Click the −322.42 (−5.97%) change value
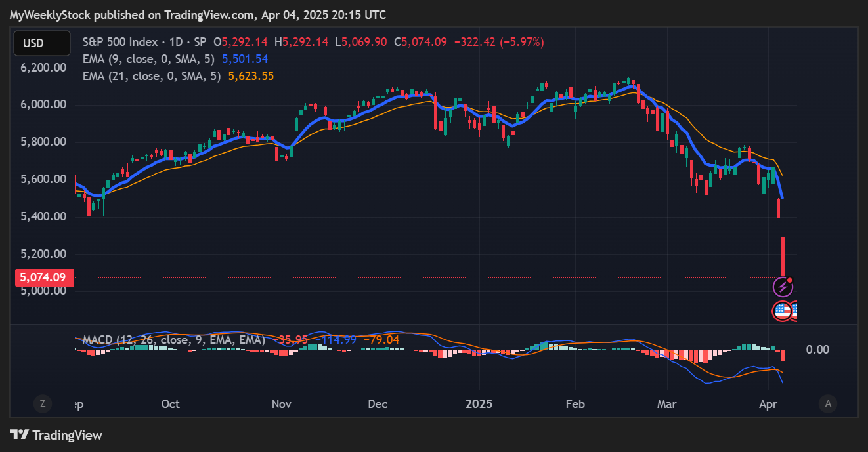 click(x=499, y=42)
